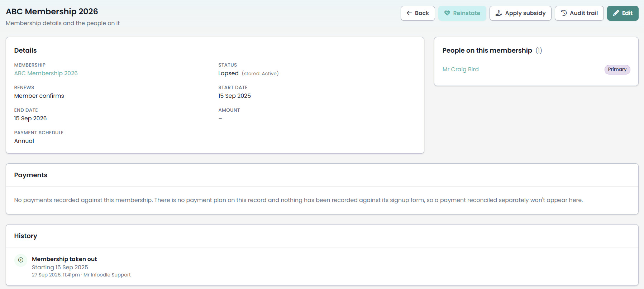Image resolution: width=644 pixels, height=289 pixels.
Task: Click the History section heading
Action: click(x=26, y=236)
